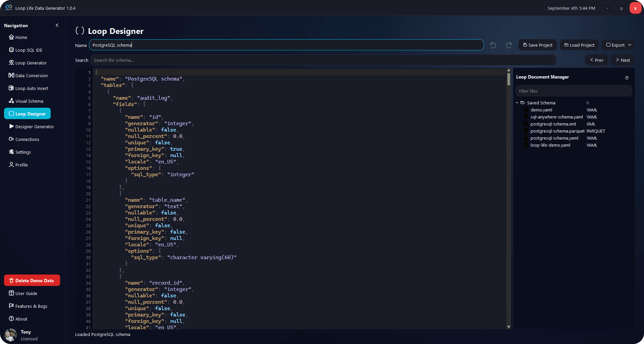The image size is (644, 344).
Task: Collapse the Navigation sidebar with the arrow
Action: pos(57,25)
